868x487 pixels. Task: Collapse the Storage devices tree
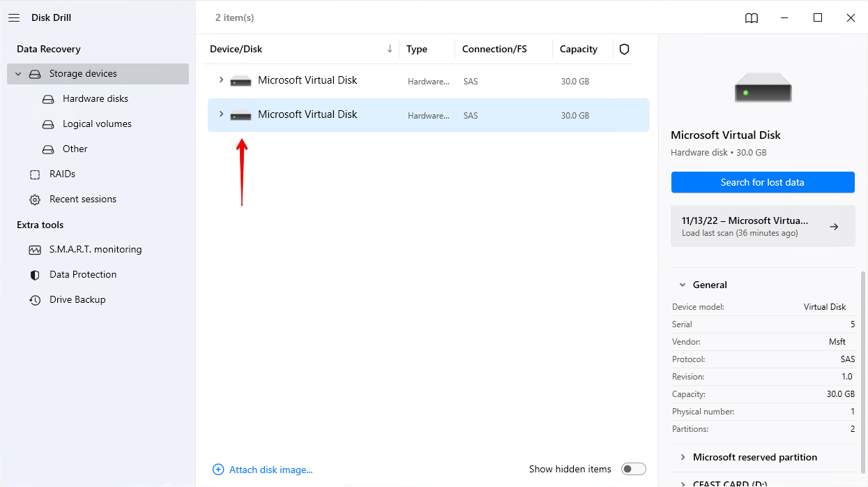tap(18, 74)
